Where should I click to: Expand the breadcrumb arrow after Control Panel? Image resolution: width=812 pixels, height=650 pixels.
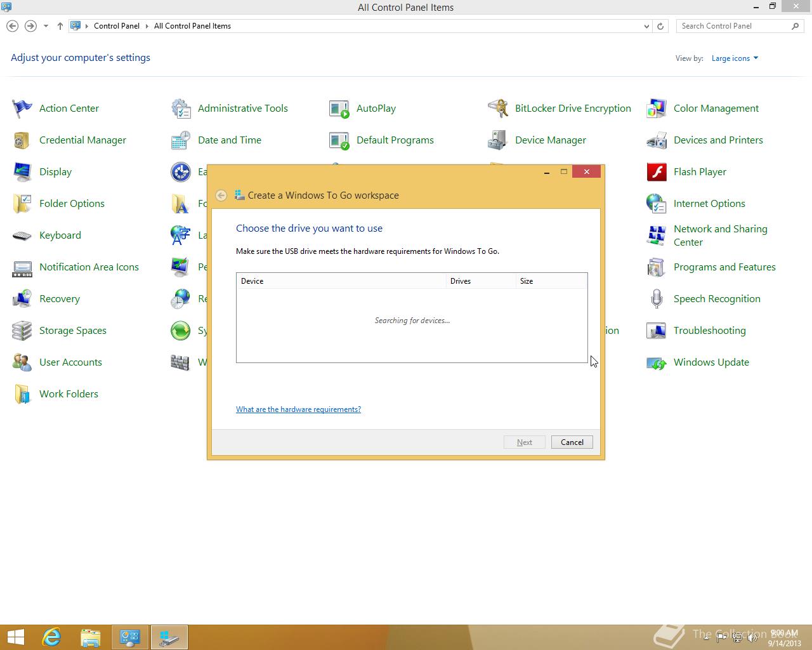tap(147, 26)
